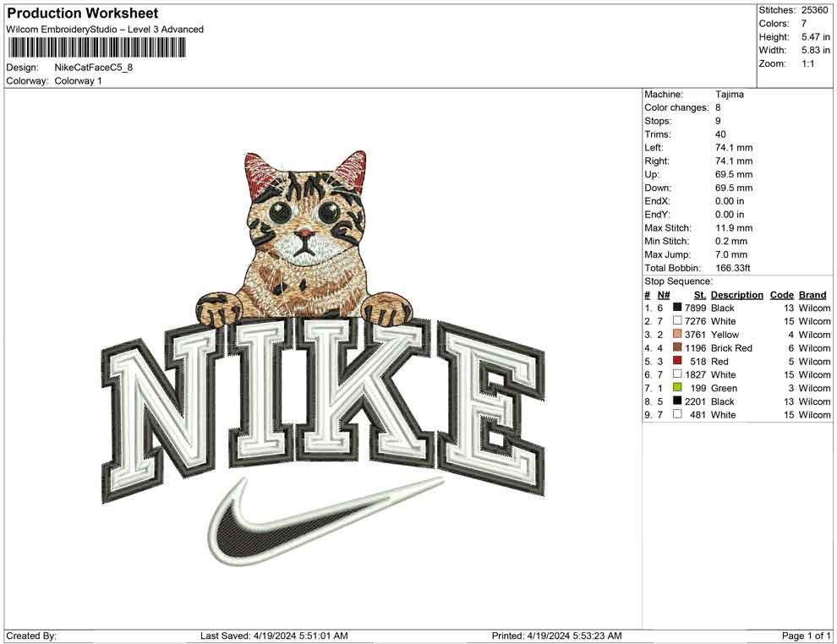837x644 pixels.
Task: Click the Red swatch in stop 5
Action: click(x=677, y=361)
